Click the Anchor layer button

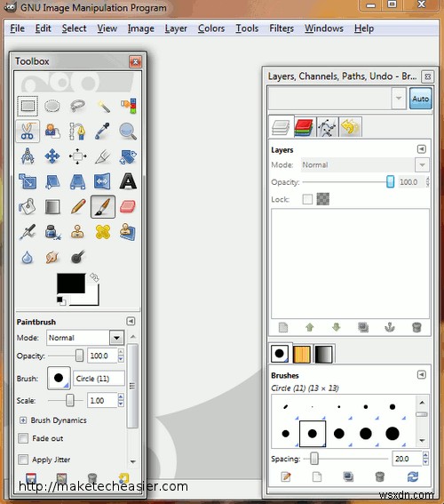[390, 327]
